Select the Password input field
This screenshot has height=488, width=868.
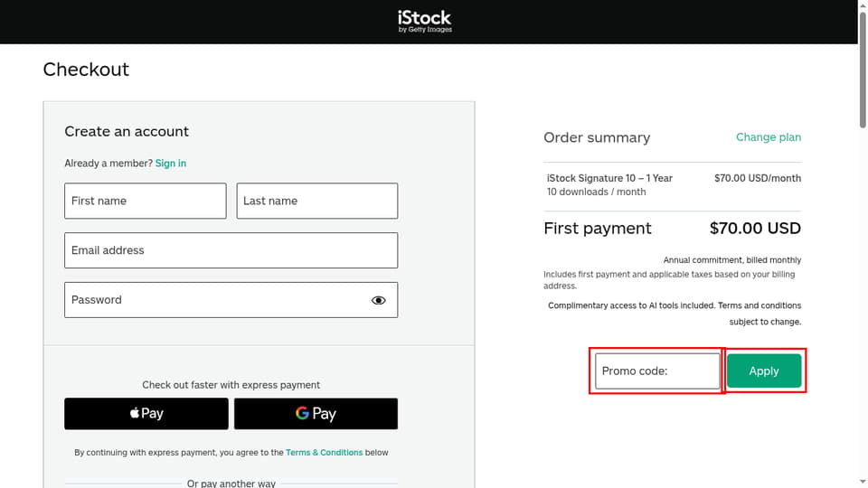(231, 300)
